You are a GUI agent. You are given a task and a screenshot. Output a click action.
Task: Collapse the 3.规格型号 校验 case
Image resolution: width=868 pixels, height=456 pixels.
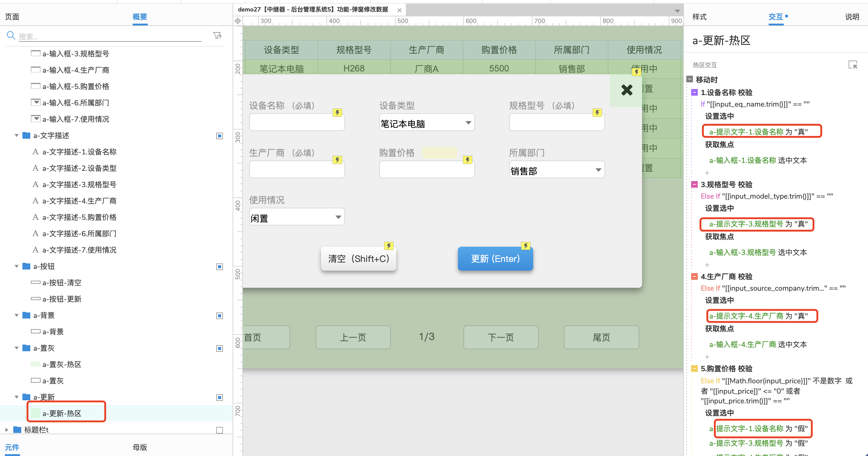[694, 184]
